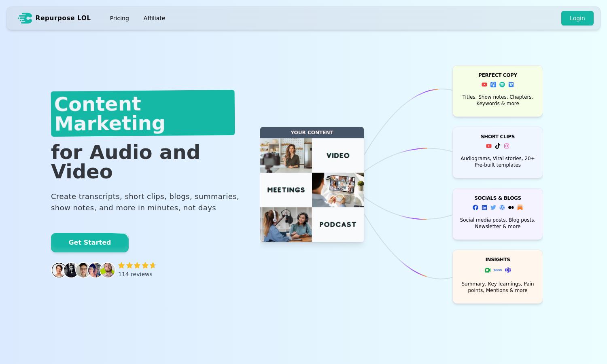Click the INSIGHTS card title
The width and height of the screenshot is (607, 364).
[x=498, y=260]
